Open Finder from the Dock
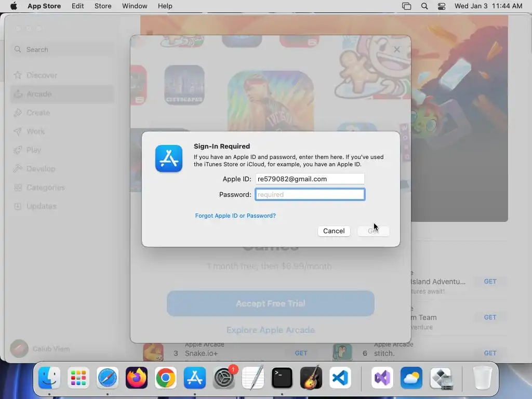Image resolution: width=532 pixels, height=399 pixels. pos(49,378)
